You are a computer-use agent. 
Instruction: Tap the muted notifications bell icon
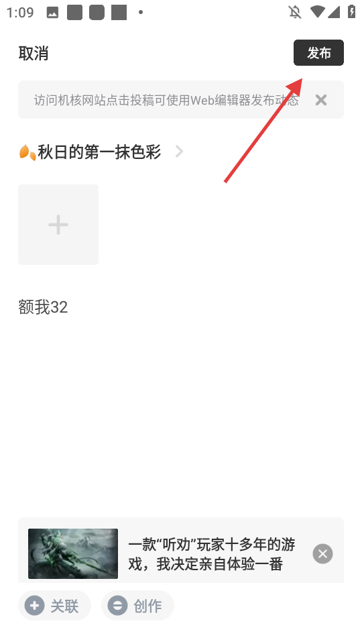point(295,12)
